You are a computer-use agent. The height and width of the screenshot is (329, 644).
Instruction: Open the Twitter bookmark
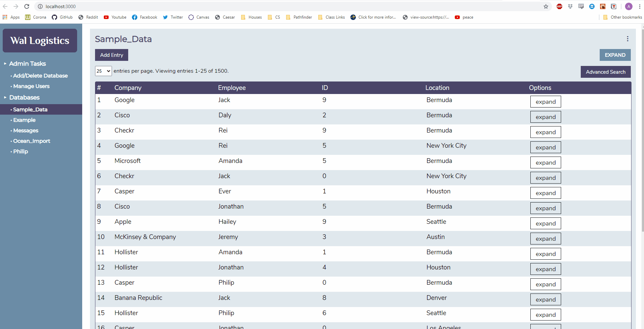click(x=173, y=17)
